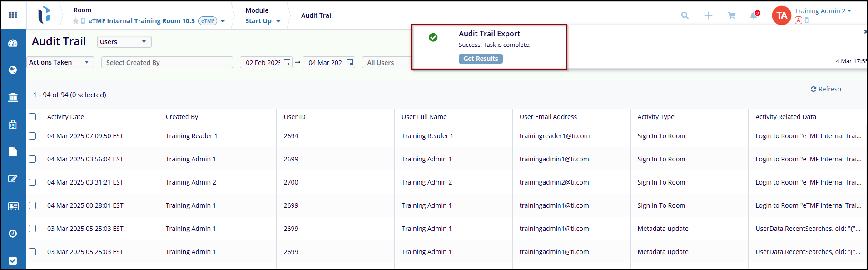This screenshot has width=868, height=270.
Task: Click the Get Results button
Action: pos(480,59)
